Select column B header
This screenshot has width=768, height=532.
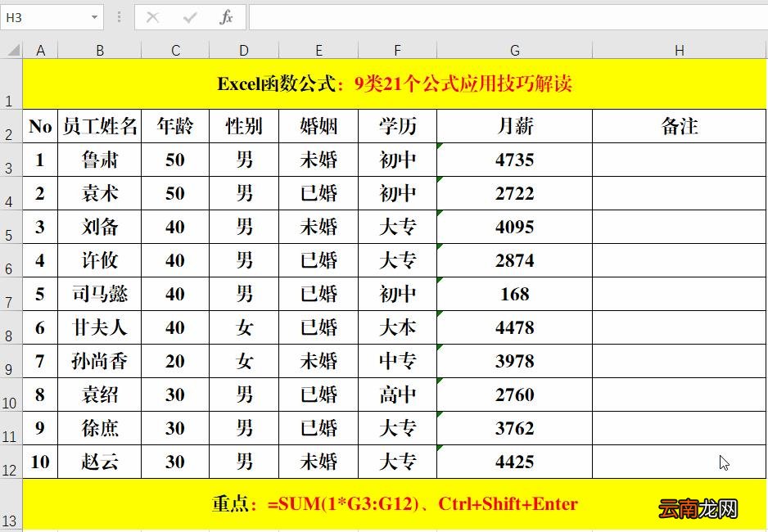[100, 50]
